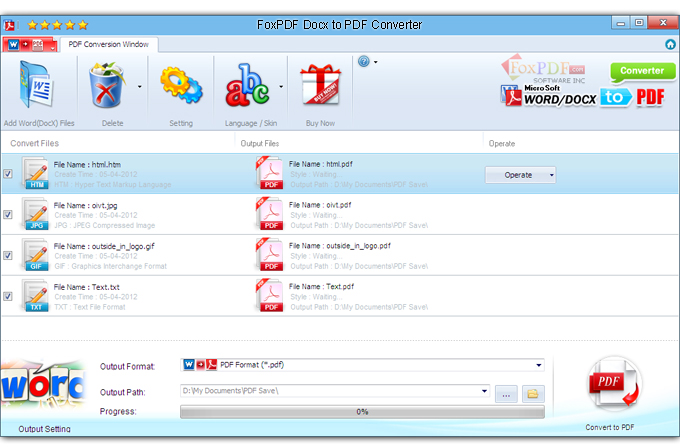This screenshot has width=680, height=447.
Task: Click the 0% progress bar
Action: pos(362,411)
